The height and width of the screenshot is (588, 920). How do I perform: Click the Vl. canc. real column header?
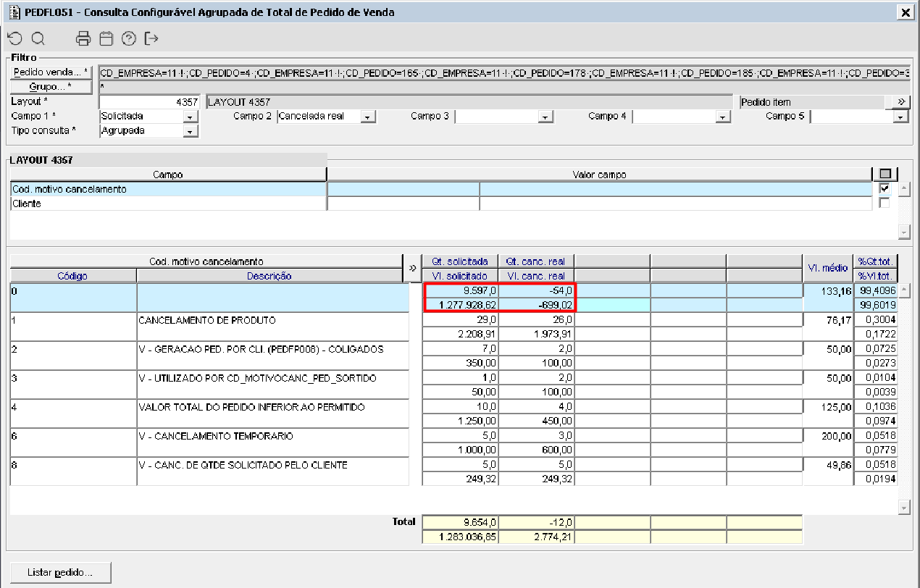[x=536, y=276]
